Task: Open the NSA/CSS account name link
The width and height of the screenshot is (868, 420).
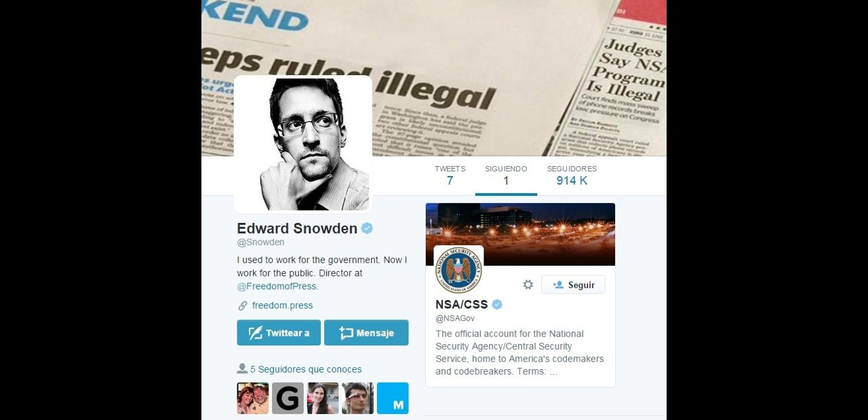Action: [x=461, y=305]
